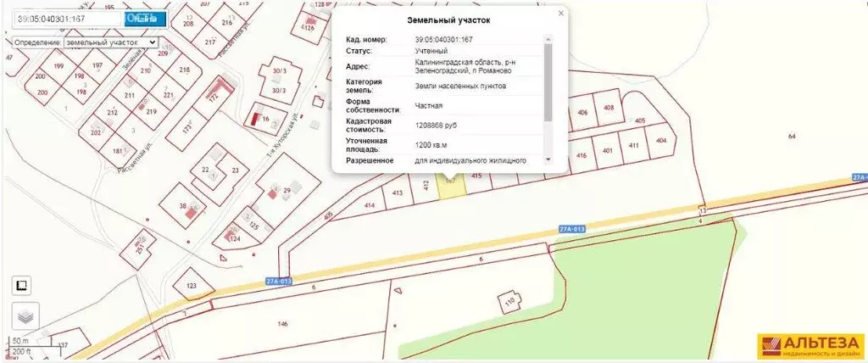Viewport: 868px width, 363px height.
Task: Click cadastral value 1208868 руб
Action: tap(436, 126)
